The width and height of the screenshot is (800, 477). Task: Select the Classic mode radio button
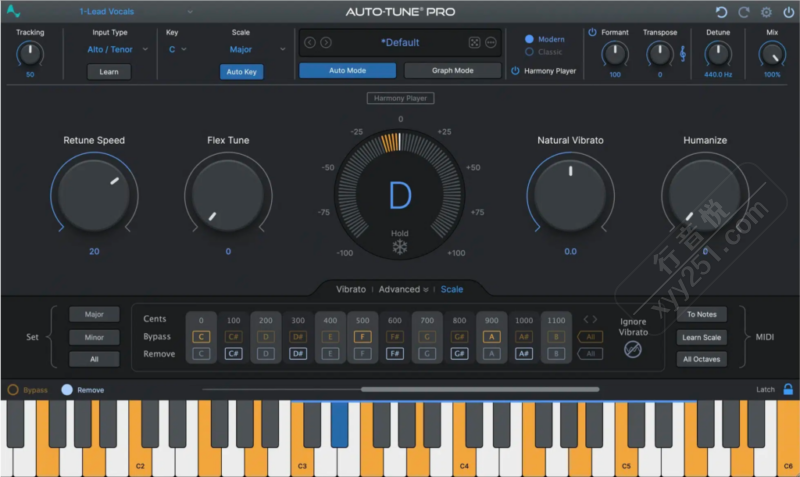click(529, 52)
